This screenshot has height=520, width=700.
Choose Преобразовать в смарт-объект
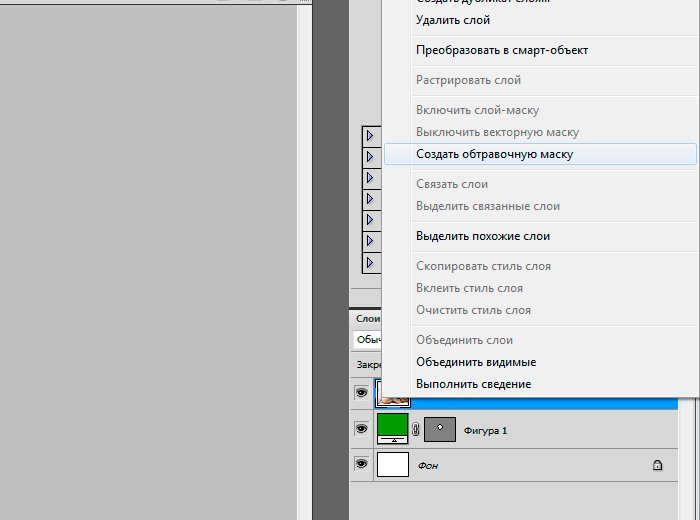coord(502,50)
